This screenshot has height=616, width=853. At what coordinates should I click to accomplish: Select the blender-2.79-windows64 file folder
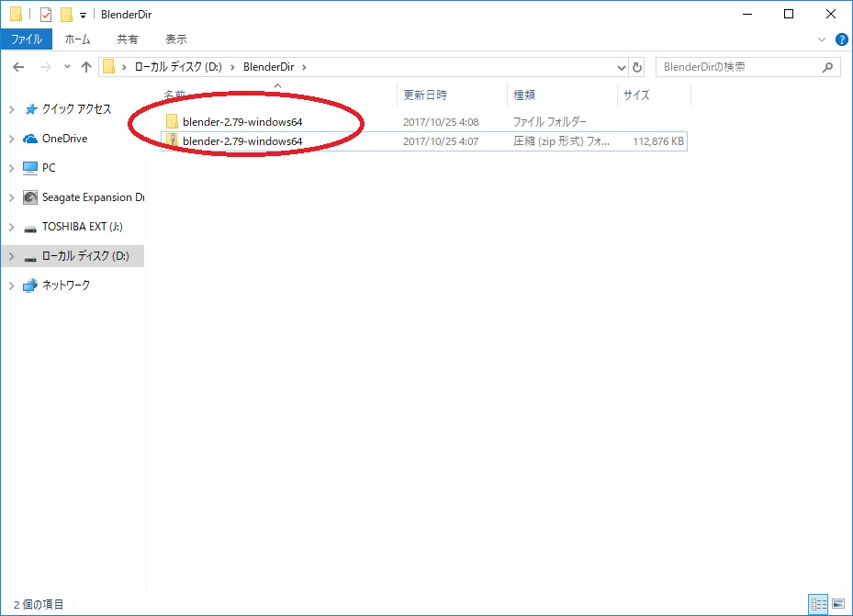click(242, 122)
